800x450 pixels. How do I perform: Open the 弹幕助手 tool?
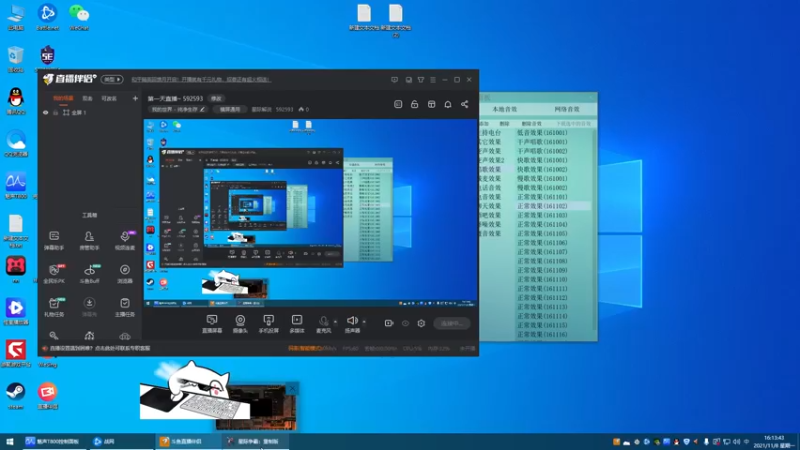pos(54,238)
